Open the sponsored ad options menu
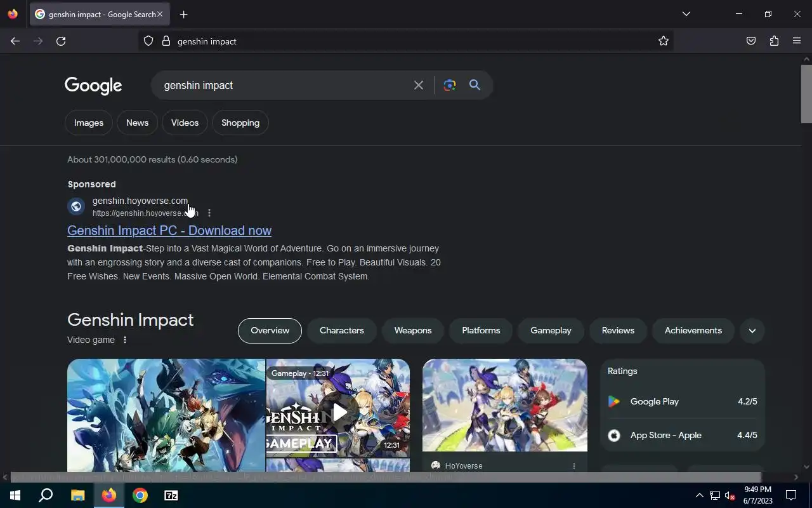Image resolution: width=812 pixels, height=508 pixels. pos(209,213)
